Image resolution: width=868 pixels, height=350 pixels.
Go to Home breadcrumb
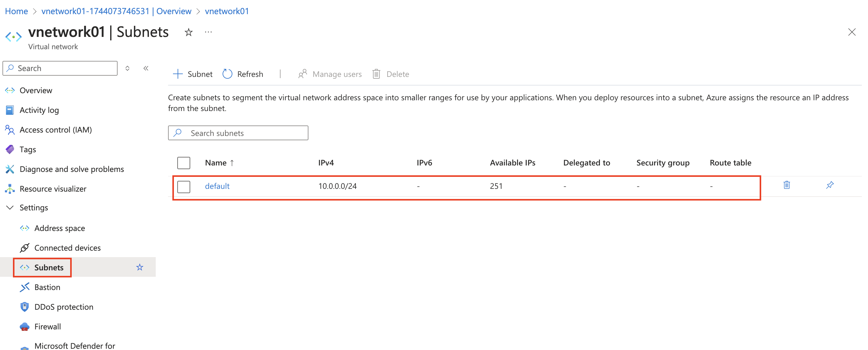pos(16,11)
